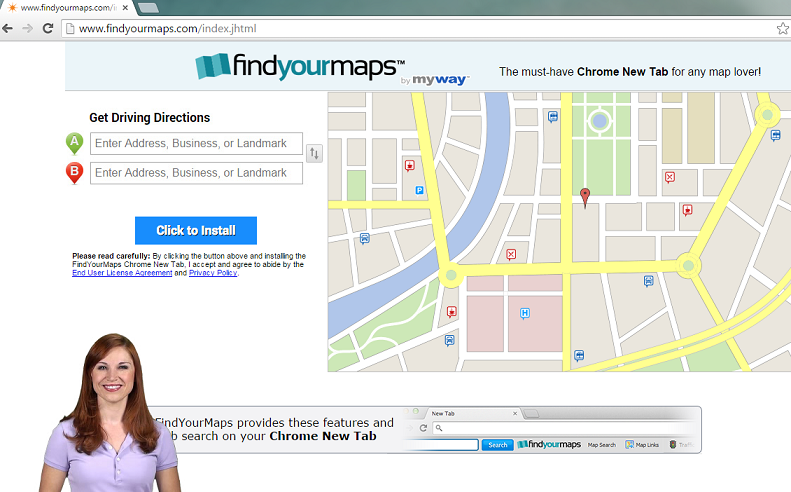Click the 'FindYourMaps provides these features' text

click(275, 429)
